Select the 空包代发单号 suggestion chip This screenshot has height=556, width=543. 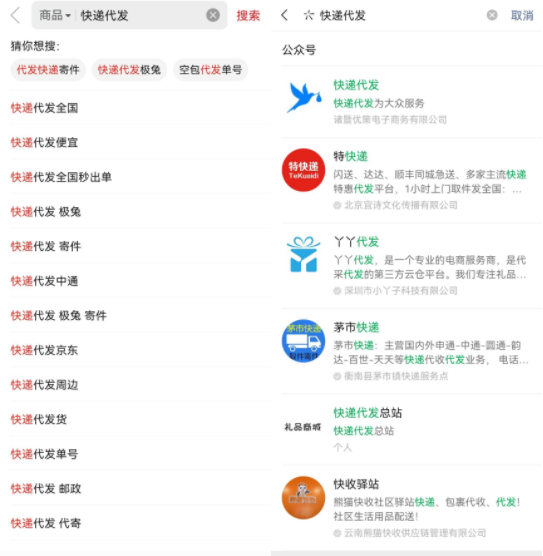click(x=211, y=70)
